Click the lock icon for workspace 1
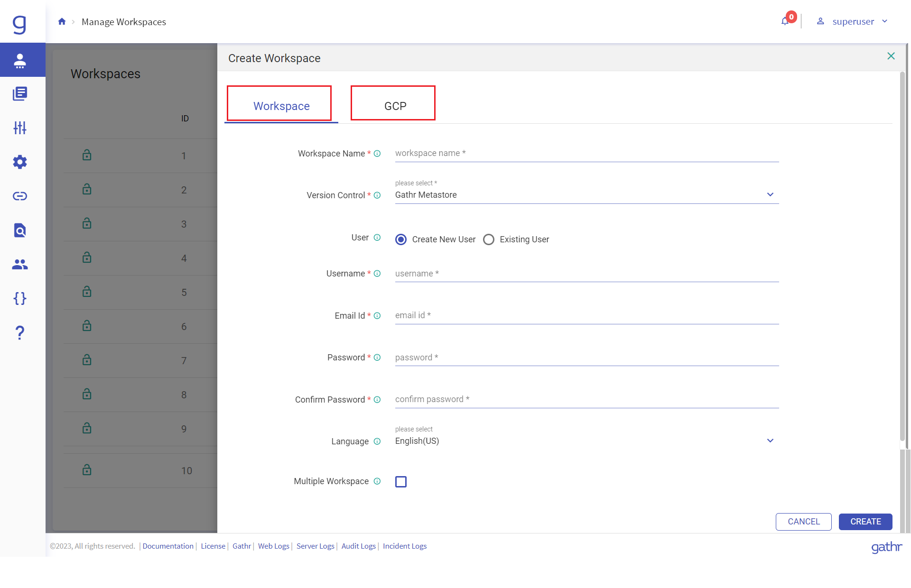The width and height of the screenshot is (911, 588). [87, 155]
